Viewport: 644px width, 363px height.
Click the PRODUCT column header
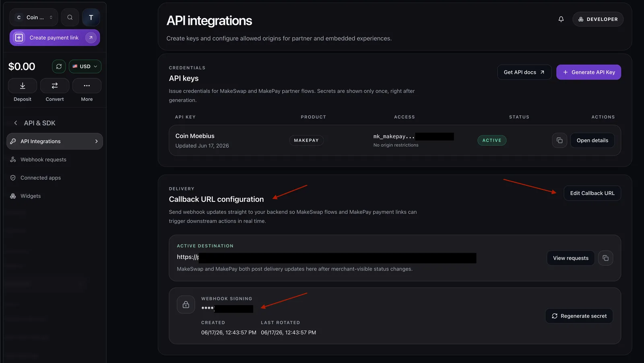tap(314, 117)
